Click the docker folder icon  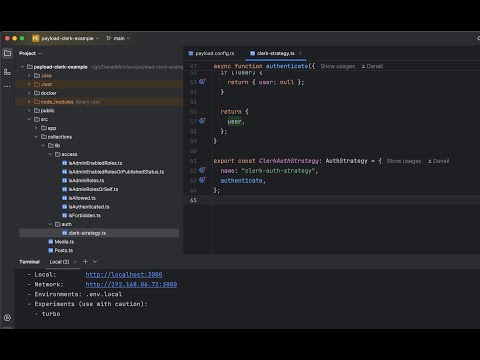tap(37, 93)
